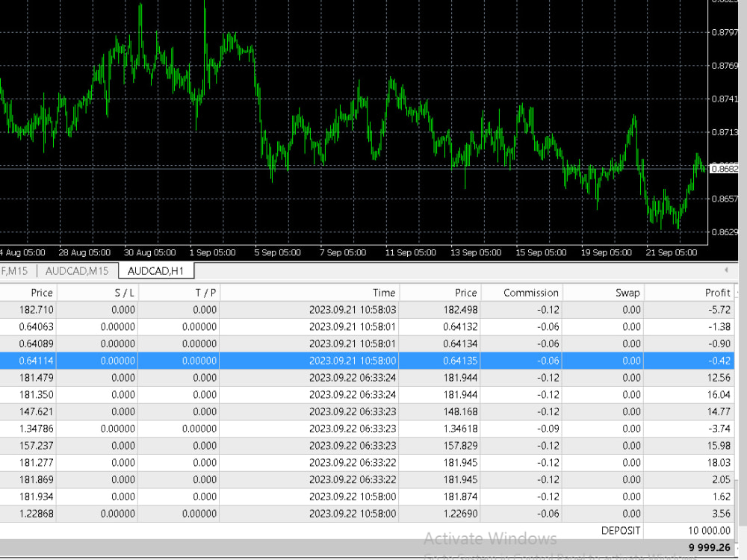The height and width of the screenshot is (560, 747).
Task: Select the row with open price 181.277
Action: pyautogui.click(x=367, y=463)
